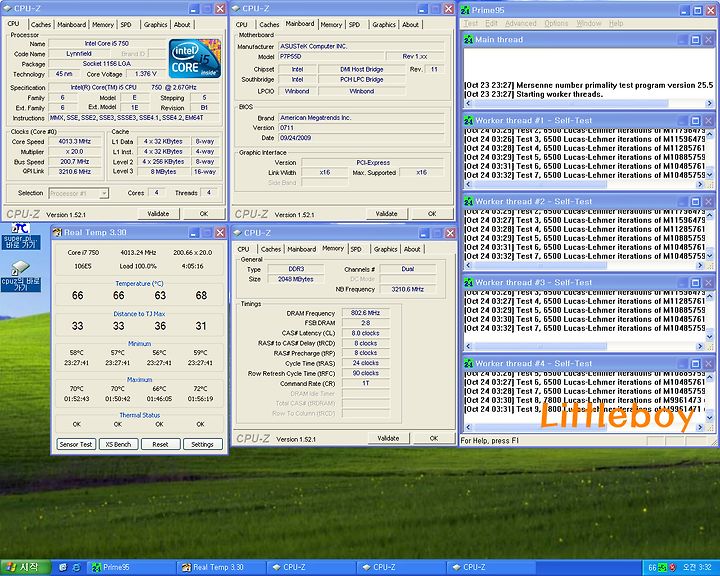Click Validate in the CPU tab window
Image resolution: width=720 pixels, height=576 pixels.
[158, 214]
